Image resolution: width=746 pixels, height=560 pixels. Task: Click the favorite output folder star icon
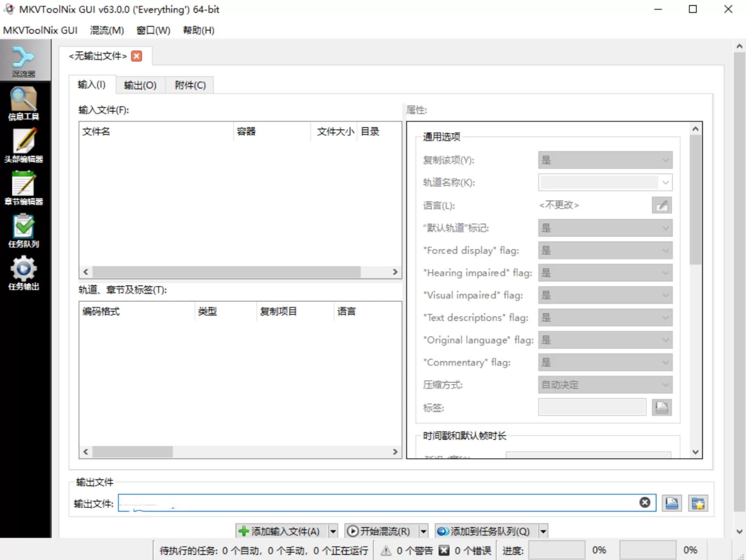[x=698, y=503]
